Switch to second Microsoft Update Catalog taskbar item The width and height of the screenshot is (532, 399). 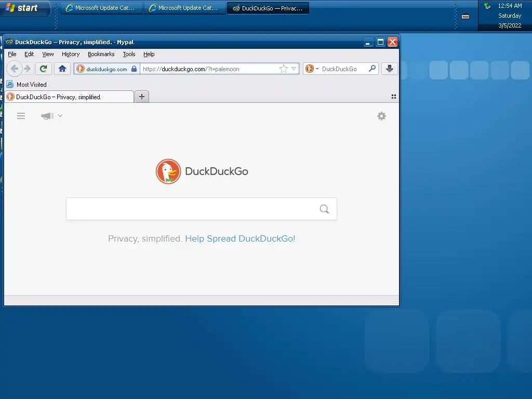(x=185, y=8)
